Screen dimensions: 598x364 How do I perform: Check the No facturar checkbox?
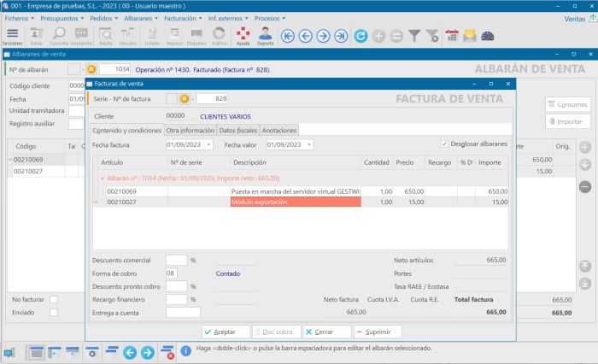tap(53, 300)
